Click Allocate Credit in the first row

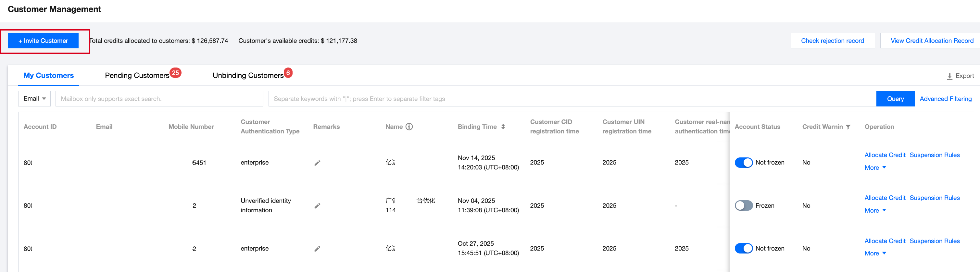coord(885,155)
